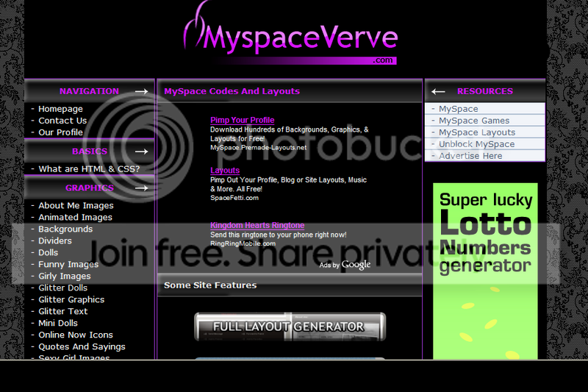Click MySpace.Premade-Layouts.net ad URL
The width and height of the screenshot is (588, 392).
pos(258,147)
